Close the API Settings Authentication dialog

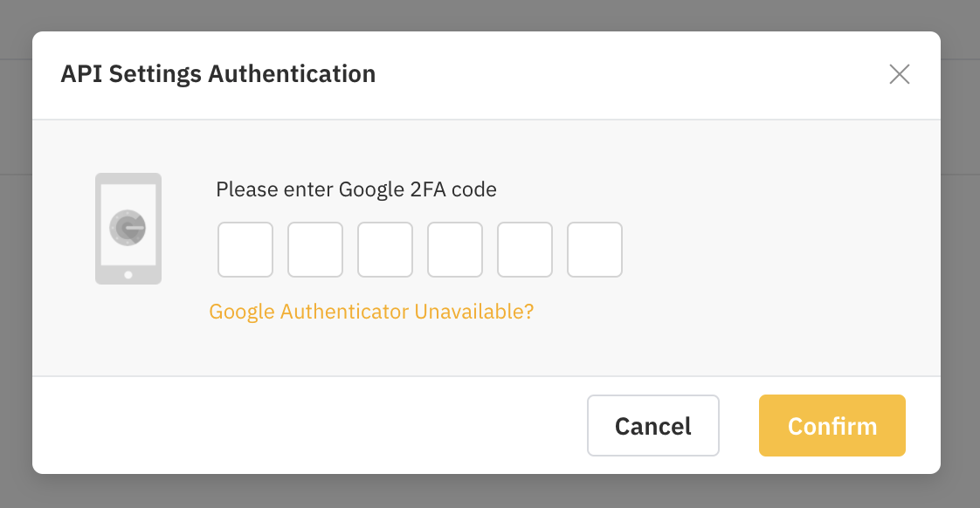900,74
